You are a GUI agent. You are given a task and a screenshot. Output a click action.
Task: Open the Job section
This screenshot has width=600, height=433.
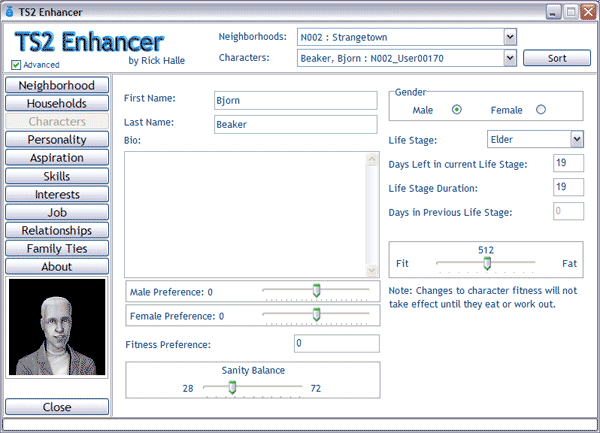pos(57,212)
